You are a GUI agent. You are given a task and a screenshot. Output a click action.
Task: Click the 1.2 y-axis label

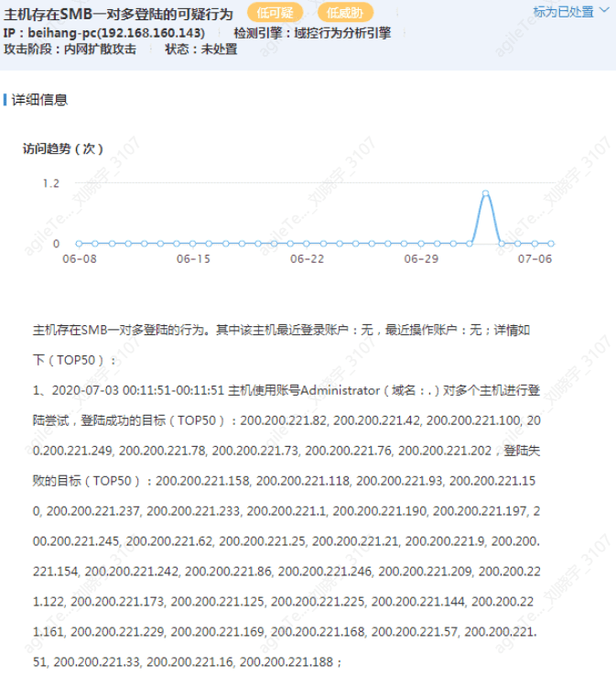click(50, 183)
